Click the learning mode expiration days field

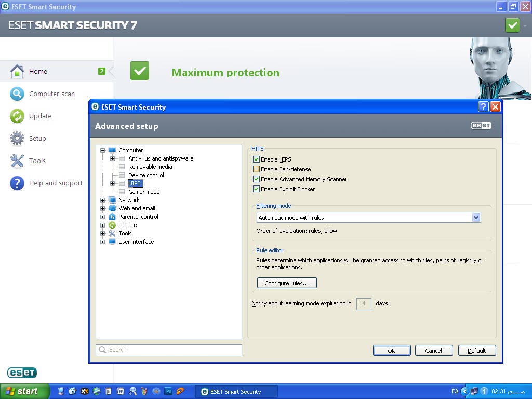pyautogui.click(x=363, y=303)
